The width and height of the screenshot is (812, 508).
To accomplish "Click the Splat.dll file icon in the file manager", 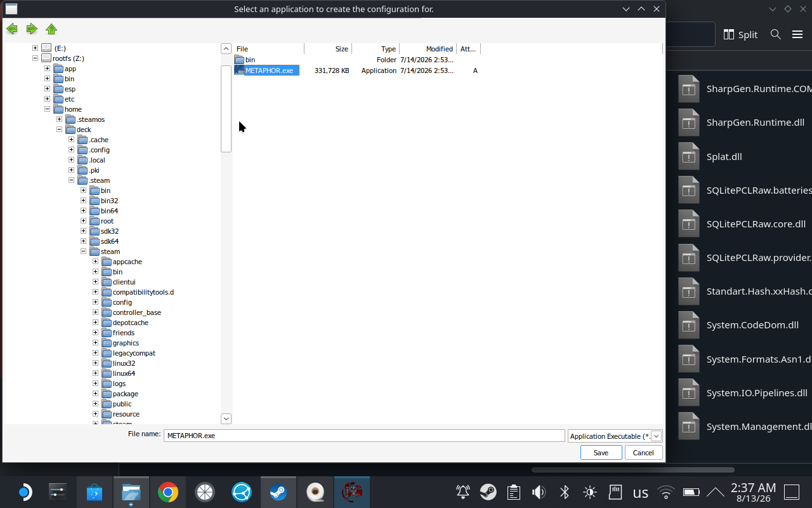I will (x=689, y=156).
